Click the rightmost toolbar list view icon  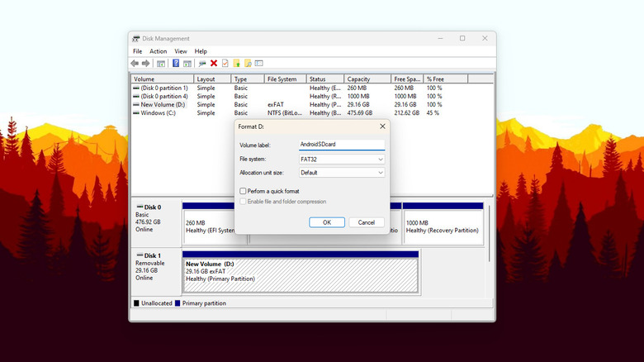258,63
